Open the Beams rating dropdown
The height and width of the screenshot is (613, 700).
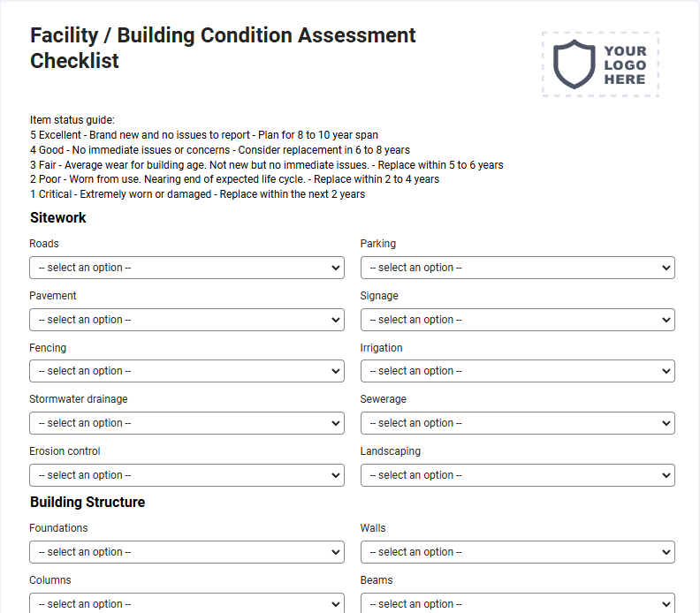tap(517, 603)
